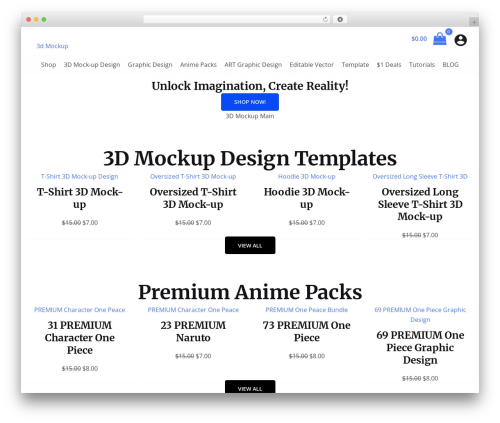Image resolution: width=500 pixels, height=423 pixels.
Task: Open 31 PREMIUM Character One Piece title
Action: click(x=80, y=338)
